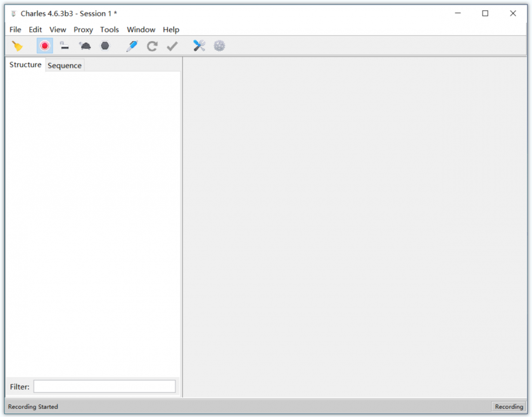Switch to the Sequence tab

65,65
